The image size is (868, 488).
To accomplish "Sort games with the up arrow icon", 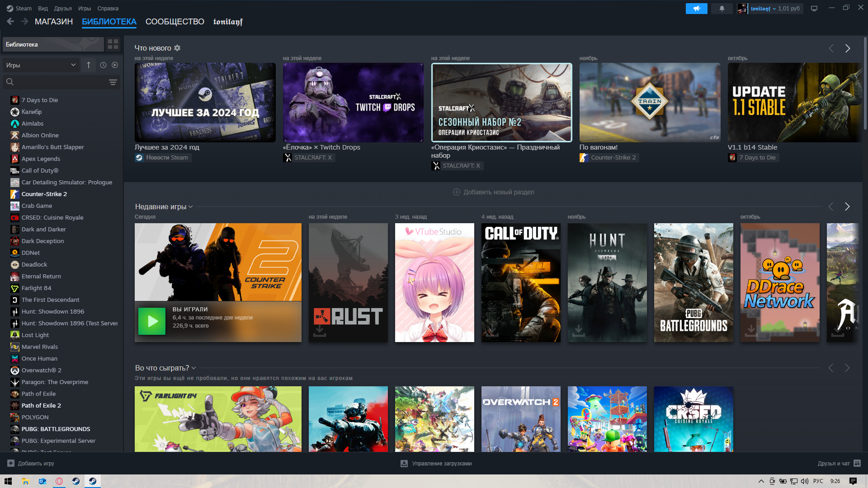I will point(89,65).
